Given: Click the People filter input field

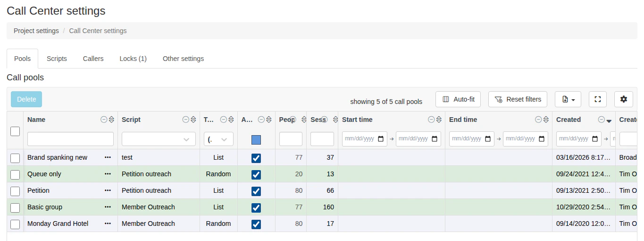Looking at the screenshot, I should [x=291, y=139].
